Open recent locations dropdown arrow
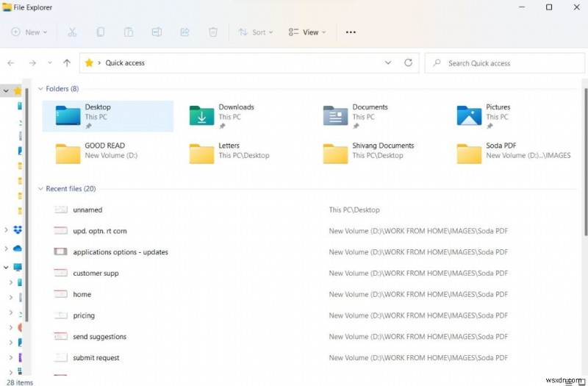The height and width of the screenshot is (386, 588). coord(50,63)
